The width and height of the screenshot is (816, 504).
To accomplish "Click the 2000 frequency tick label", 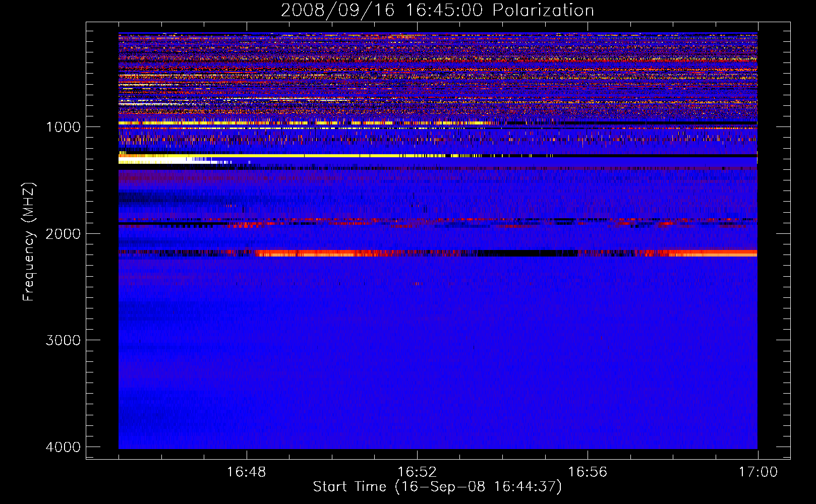I will point(63,233).
